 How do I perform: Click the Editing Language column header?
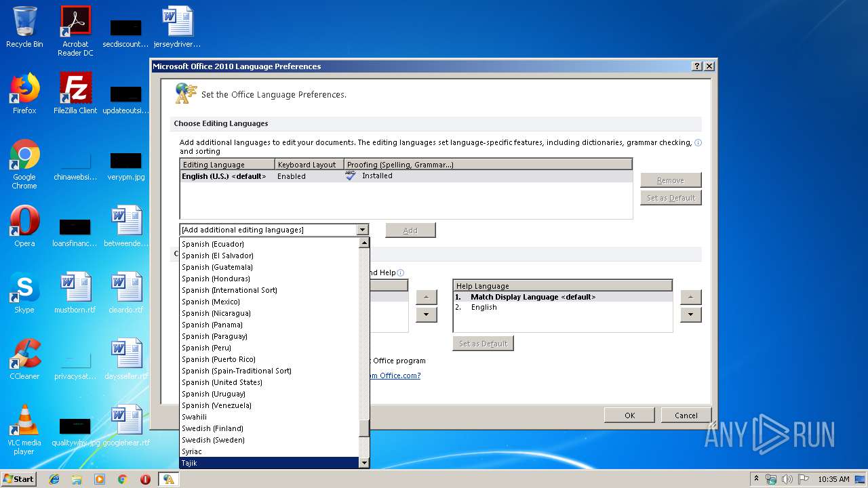(227, 165)
